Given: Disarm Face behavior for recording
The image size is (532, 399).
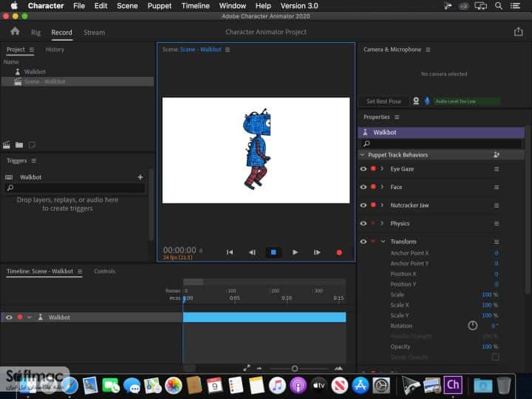Looking at the screenshot, I should [x=373, y=187].
